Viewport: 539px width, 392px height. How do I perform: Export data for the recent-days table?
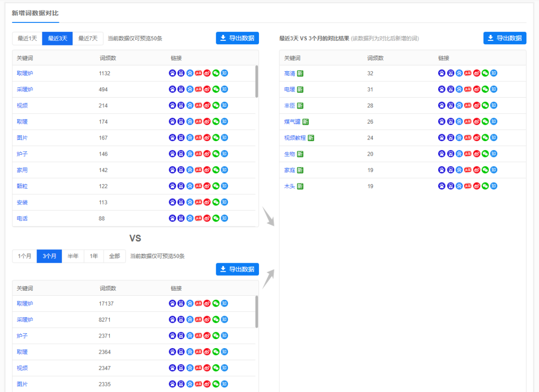click(237, 38)
